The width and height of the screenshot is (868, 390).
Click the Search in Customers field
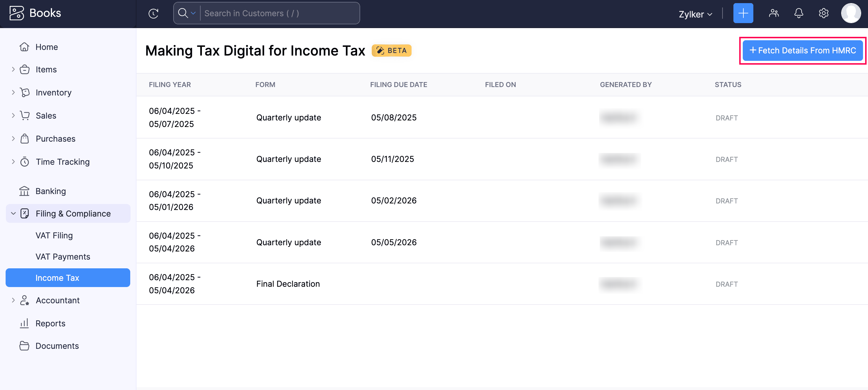coord(279,13)
